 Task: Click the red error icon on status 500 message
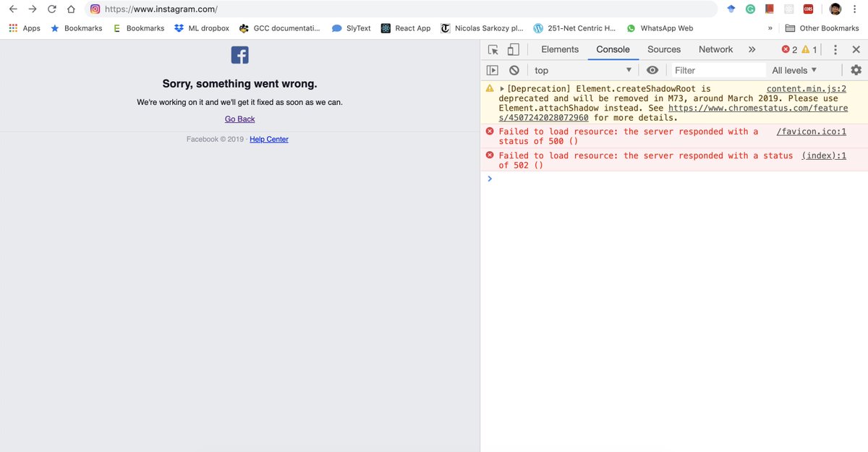[x=490, y=131]
